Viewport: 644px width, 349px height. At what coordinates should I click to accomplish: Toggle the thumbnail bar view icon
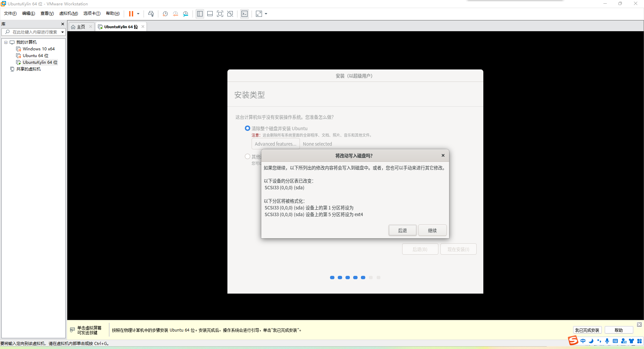click(x=210, y=14)
